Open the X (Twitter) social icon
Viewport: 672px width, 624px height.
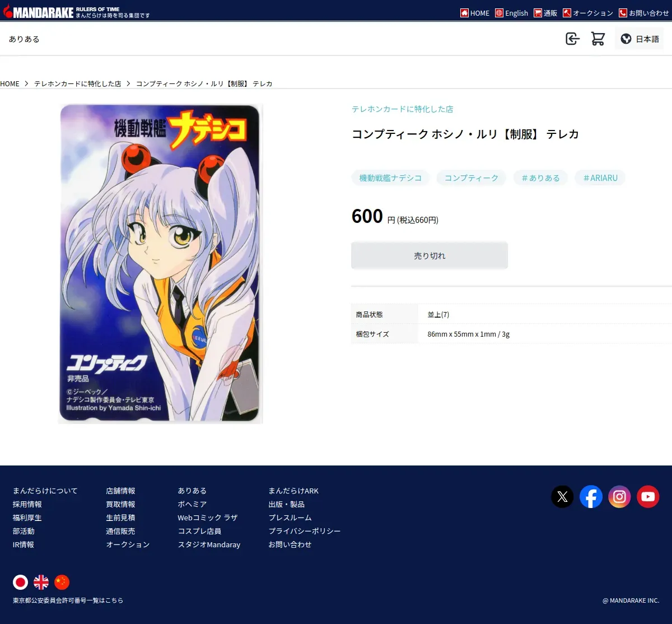pos(562,496)
